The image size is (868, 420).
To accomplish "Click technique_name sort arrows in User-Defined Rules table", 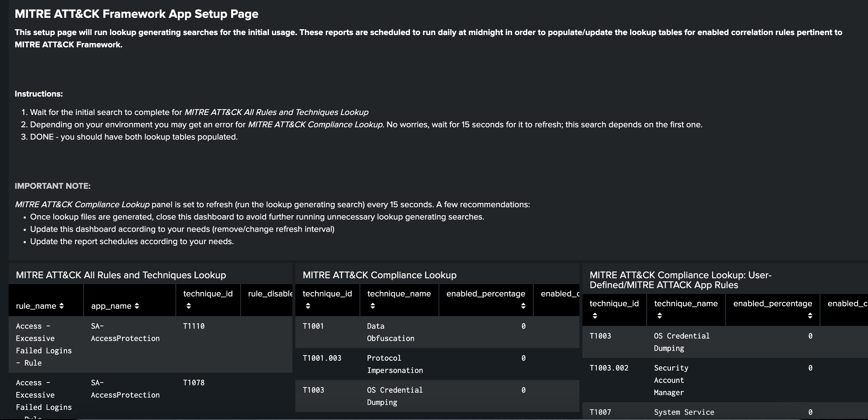I will [x=659, y=315].
